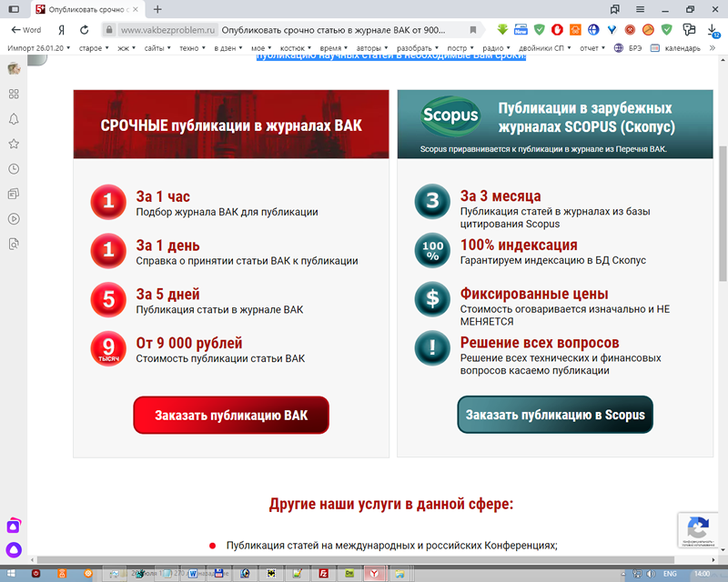Click the history clock icon in the left sidebar
Image resolution: width=728 pixels, height=582 pixels.
point(13,168)
